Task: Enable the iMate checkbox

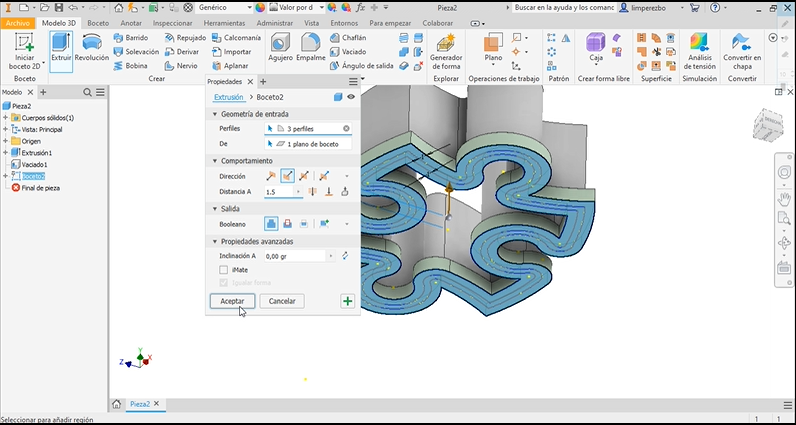Action: click(x=223, y=270)
